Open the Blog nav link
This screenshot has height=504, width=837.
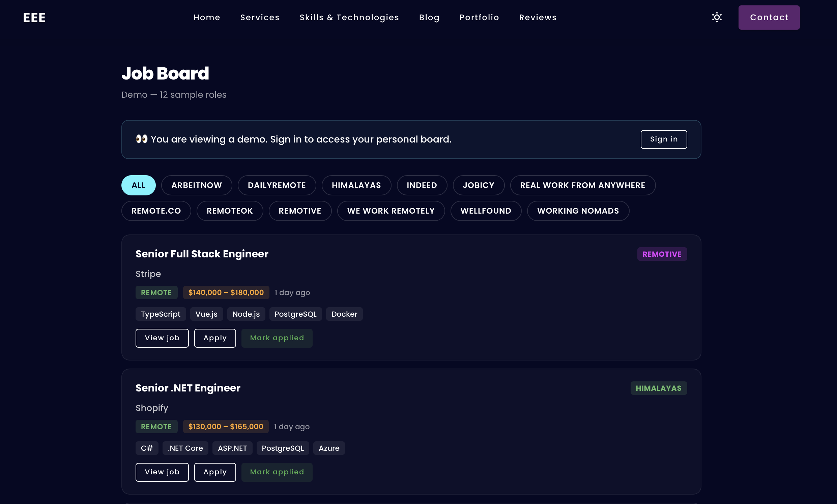pos(429,18)
